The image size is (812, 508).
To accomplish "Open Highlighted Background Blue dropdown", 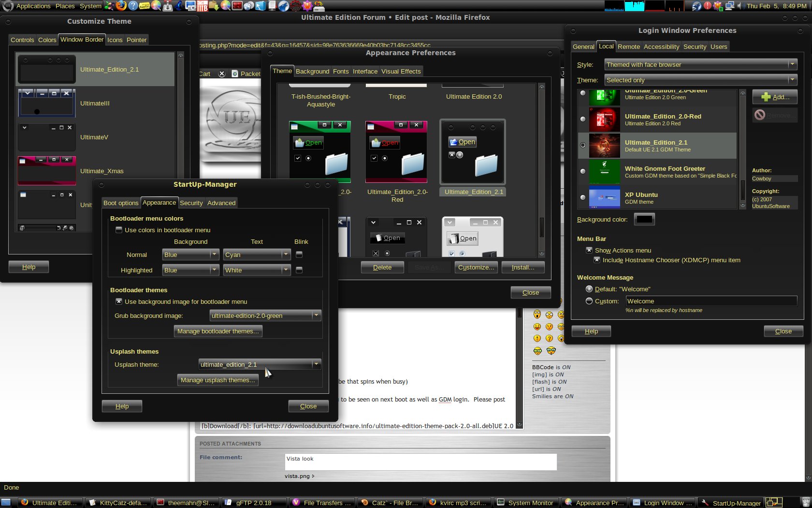I will (190, 270).
